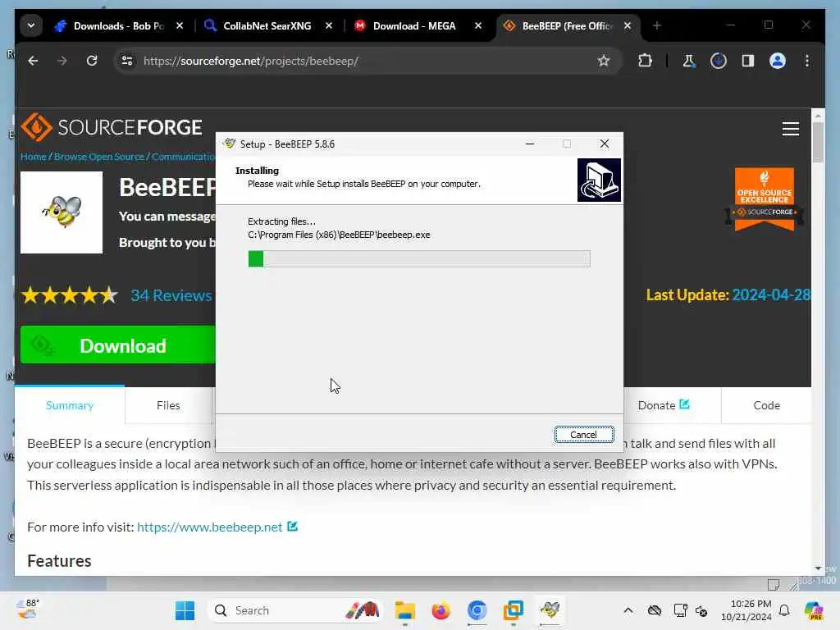Open the browser extensions puzzle icon
The height and width of the screenshot is (630, 840).
coord(645,61)
